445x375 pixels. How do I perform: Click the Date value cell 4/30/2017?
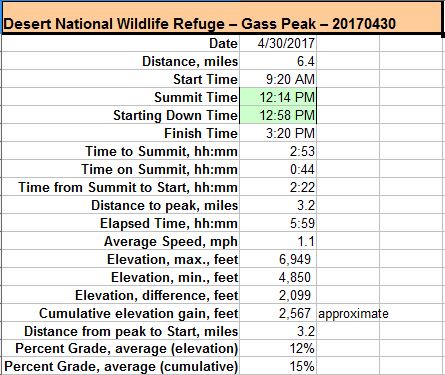[x=278, y=43]
